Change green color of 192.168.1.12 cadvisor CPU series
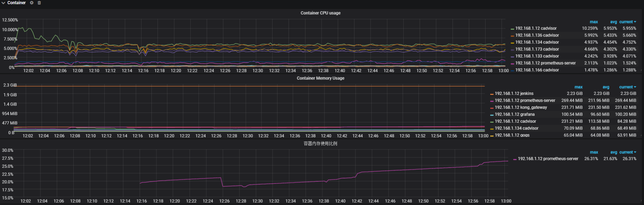Viewport: 644px width, 205px height. pyautogui.click(x=512, y=29)
